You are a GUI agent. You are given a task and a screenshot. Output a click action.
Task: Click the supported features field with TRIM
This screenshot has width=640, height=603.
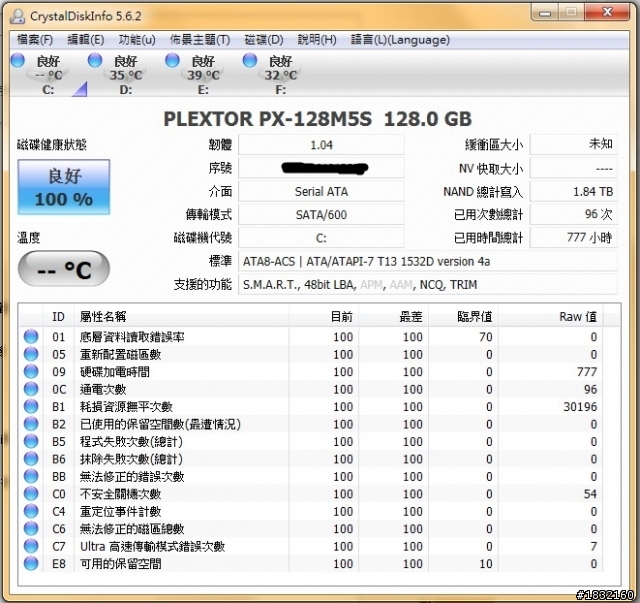pyautogui.click(x=428, y=285)
